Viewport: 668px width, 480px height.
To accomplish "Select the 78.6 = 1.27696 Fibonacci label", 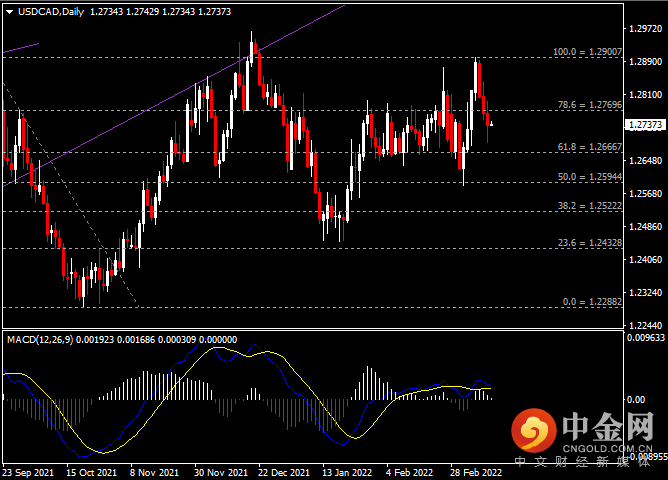I will 590,104.
